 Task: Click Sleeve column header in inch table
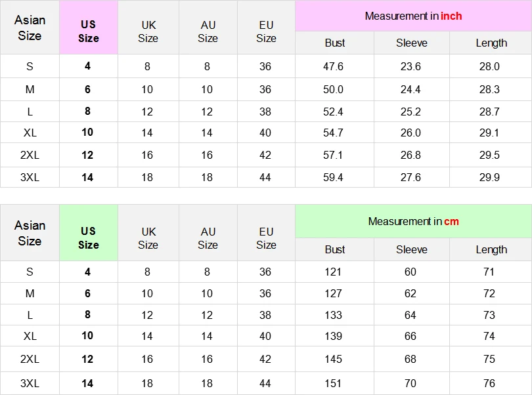(412, 43)
